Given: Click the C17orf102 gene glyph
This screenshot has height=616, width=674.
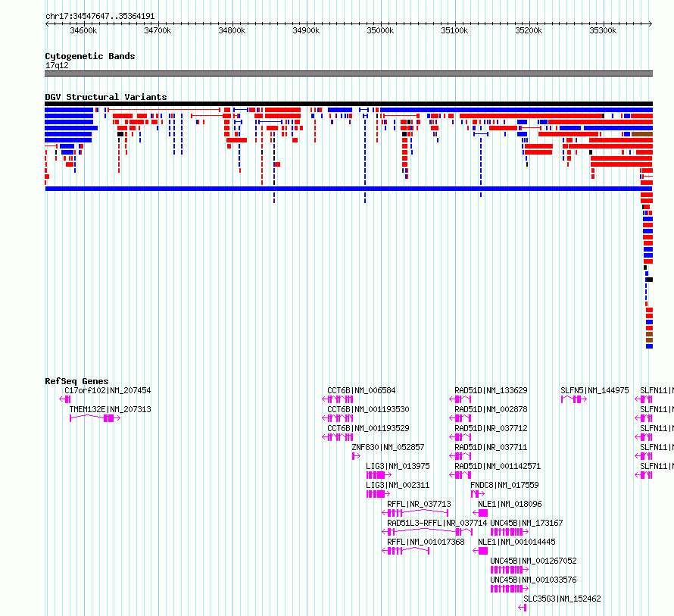Looking at the screenshot, I should 65,399.
